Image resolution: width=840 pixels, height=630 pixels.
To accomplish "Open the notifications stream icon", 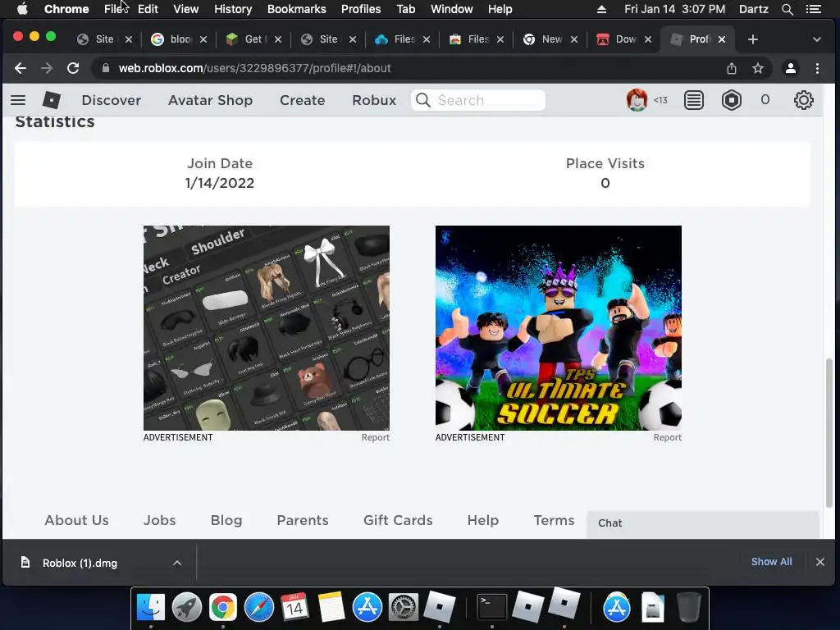I will click(x=694, y=100).
